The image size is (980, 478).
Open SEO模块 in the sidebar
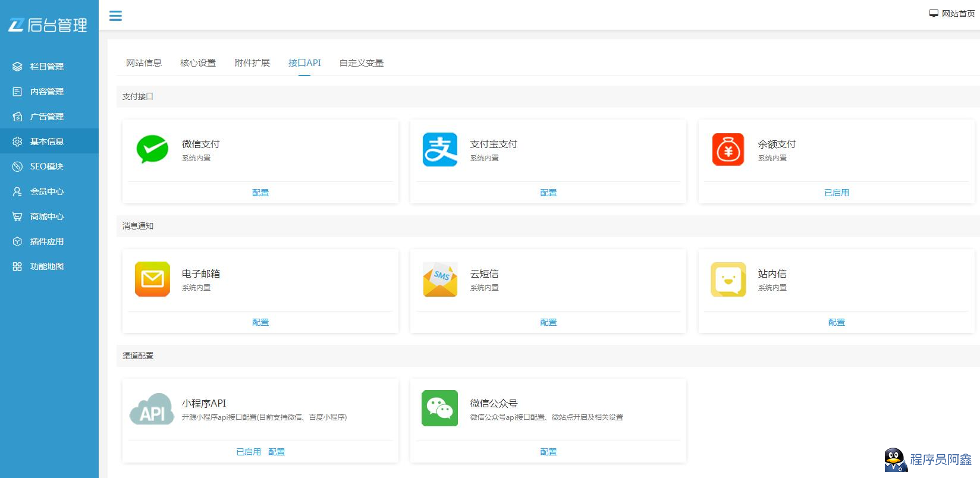[46, 166]
